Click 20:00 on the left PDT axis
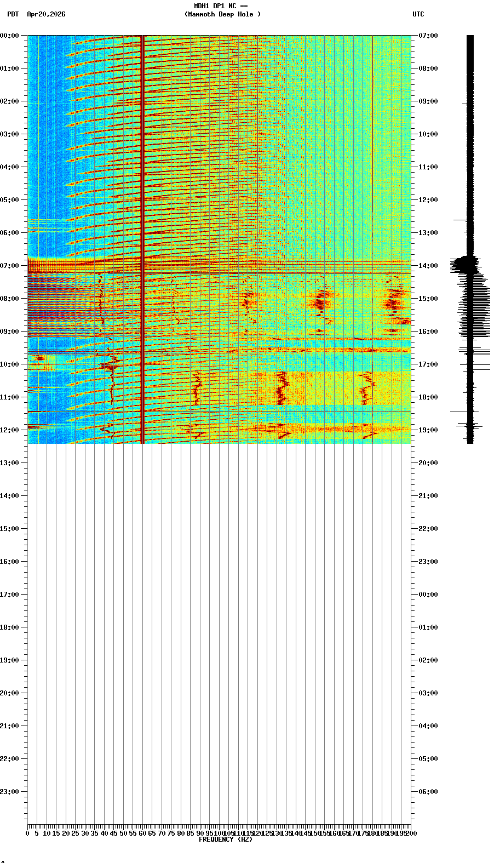494x868 pixels. [x=10, y=693]
